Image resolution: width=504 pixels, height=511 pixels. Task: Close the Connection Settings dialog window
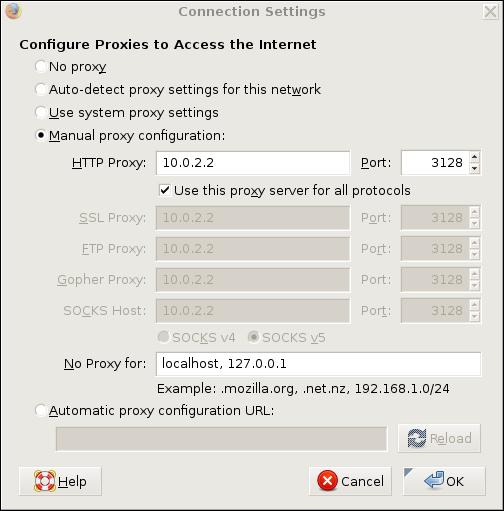[x=490, y=12]
